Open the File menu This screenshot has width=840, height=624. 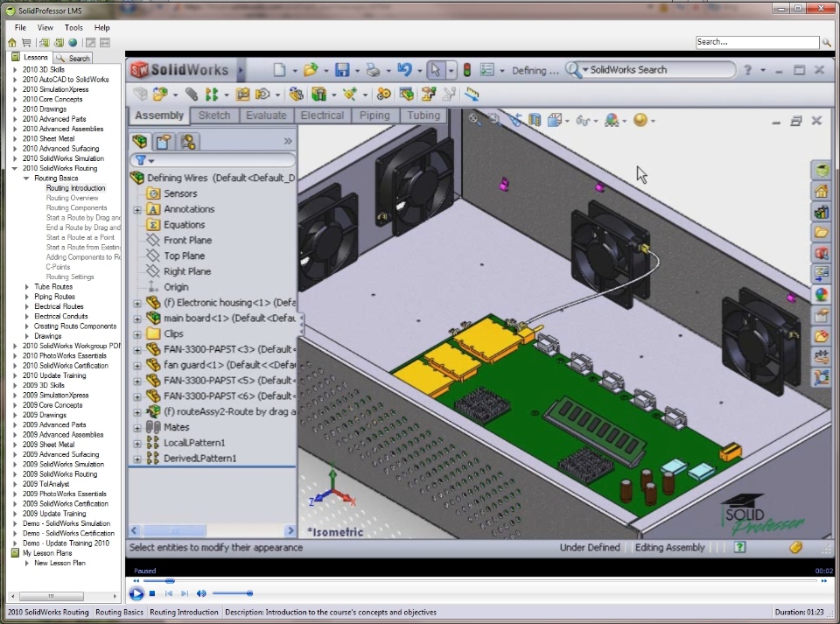pos(20,27)
